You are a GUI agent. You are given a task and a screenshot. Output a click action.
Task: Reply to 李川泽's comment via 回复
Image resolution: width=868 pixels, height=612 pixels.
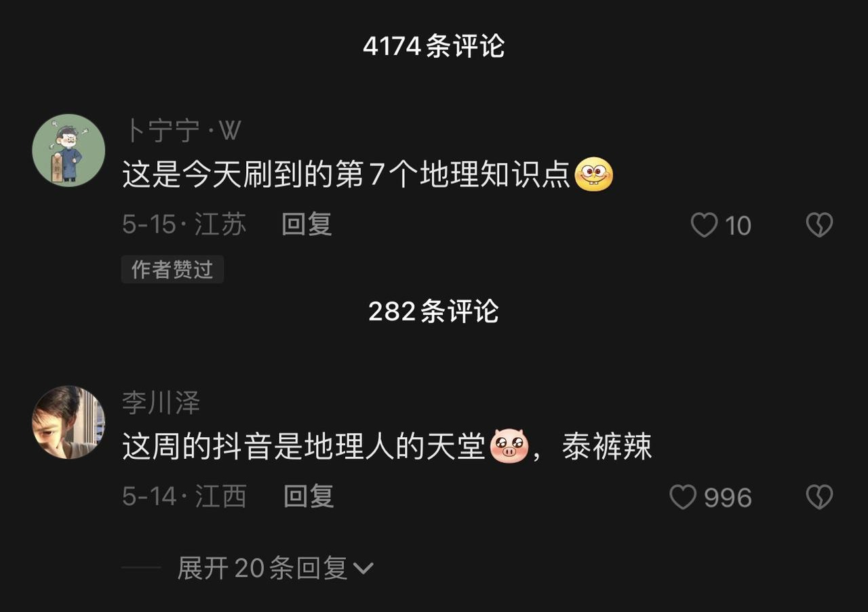pos(309,497)
